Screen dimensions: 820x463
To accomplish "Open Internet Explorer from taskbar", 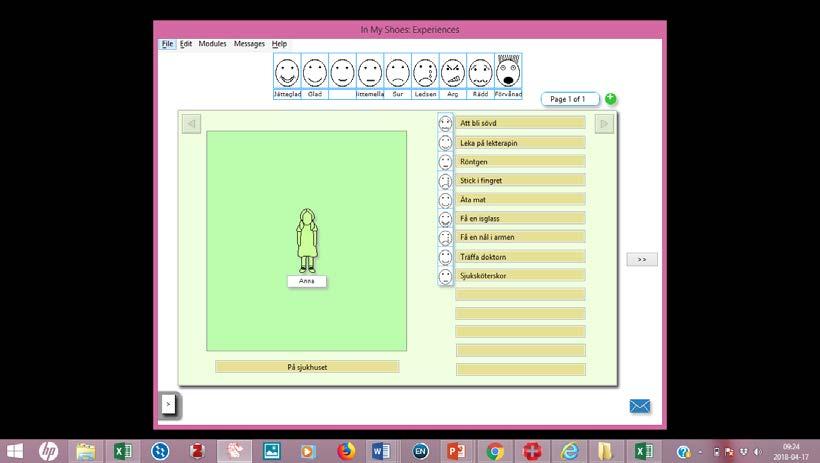I will (x=569, y=451).
